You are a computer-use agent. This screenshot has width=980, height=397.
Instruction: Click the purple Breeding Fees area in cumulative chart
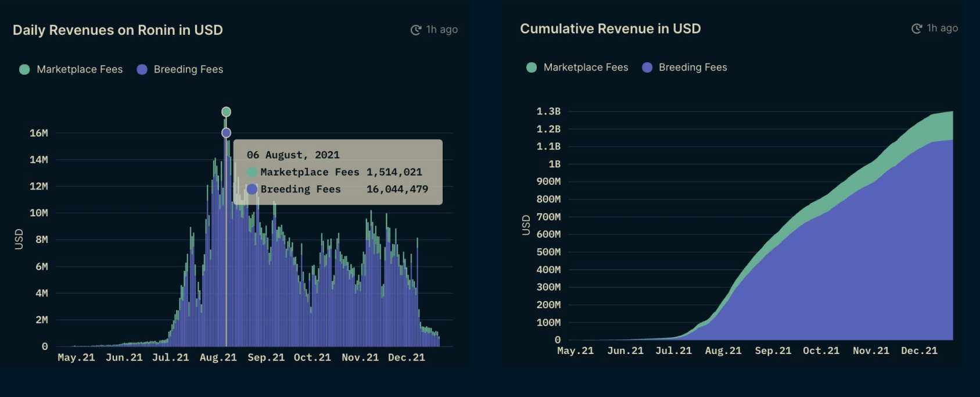point(842,279)
